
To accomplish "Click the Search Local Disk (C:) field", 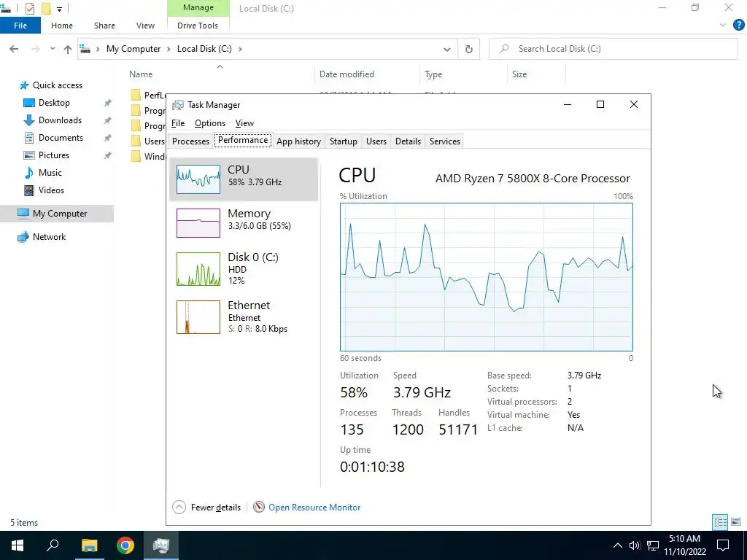I will 613,49.
